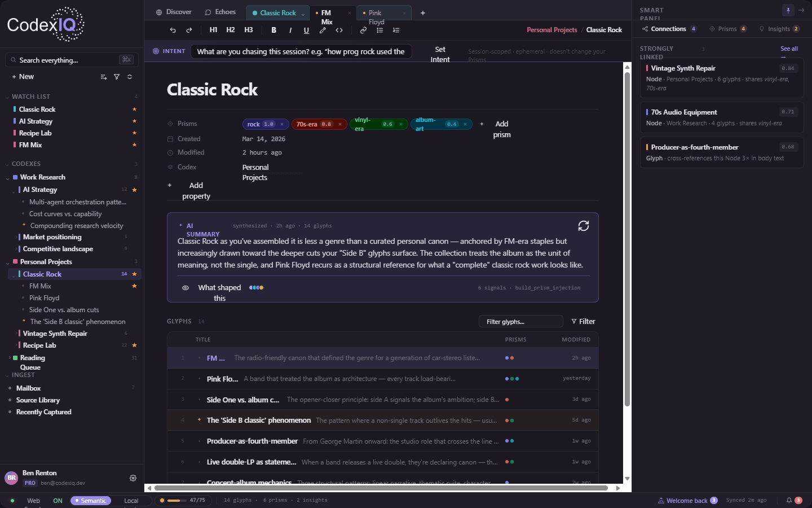Collapse all sidebar sections chevron icon
This screenshot has width=812, height=508.
tap(130, 77)
